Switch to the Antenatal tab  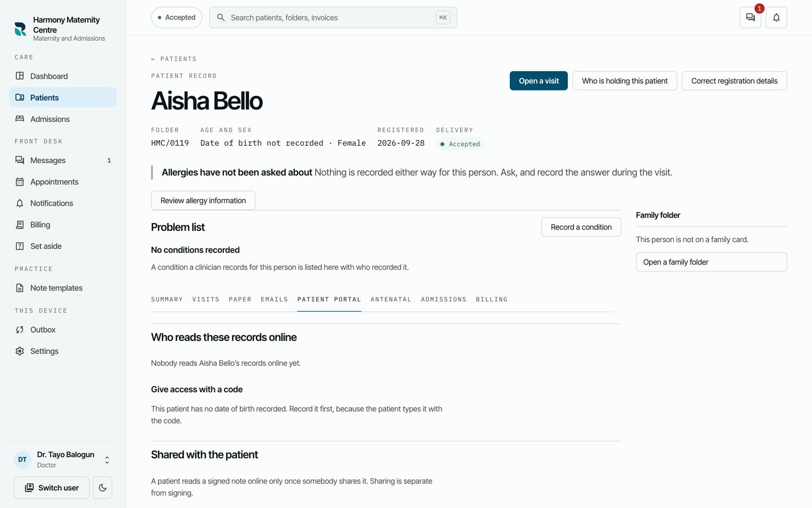[391, 300]
